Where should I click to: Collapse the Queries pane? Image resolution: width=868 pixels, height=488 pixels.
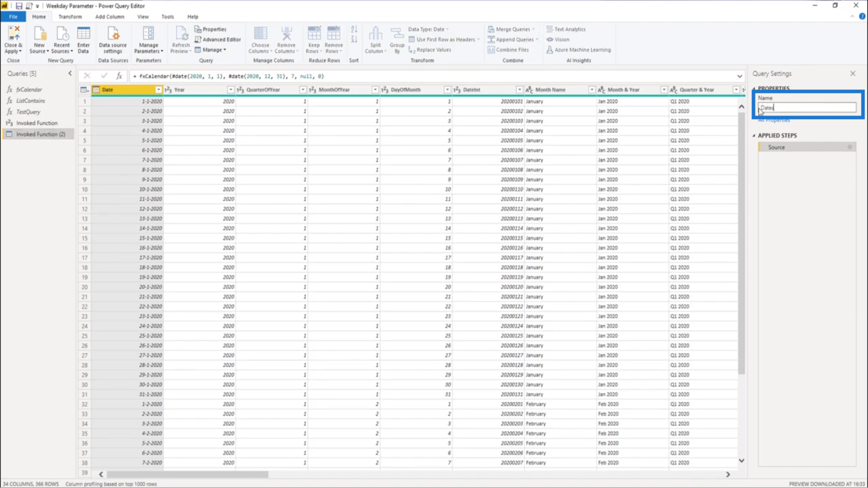point(70,73)
